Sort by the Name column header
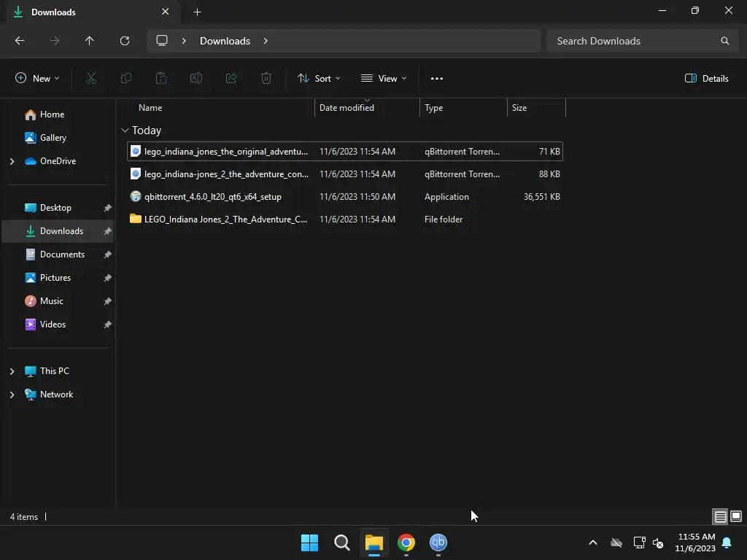The height and width of the screenshot is (560, 747). 150,108
